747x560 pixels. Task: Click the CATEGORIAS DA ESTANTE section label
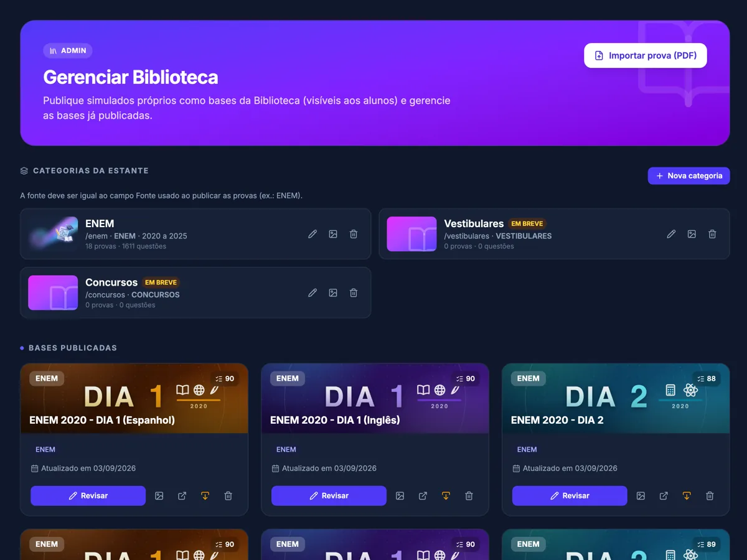tap(91, 170)
